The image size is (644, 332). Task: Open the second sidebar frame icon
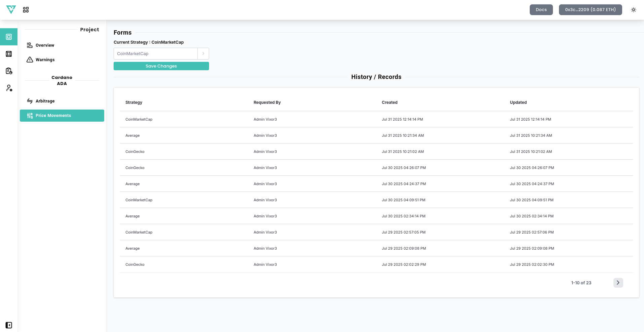tap(9, 54)
